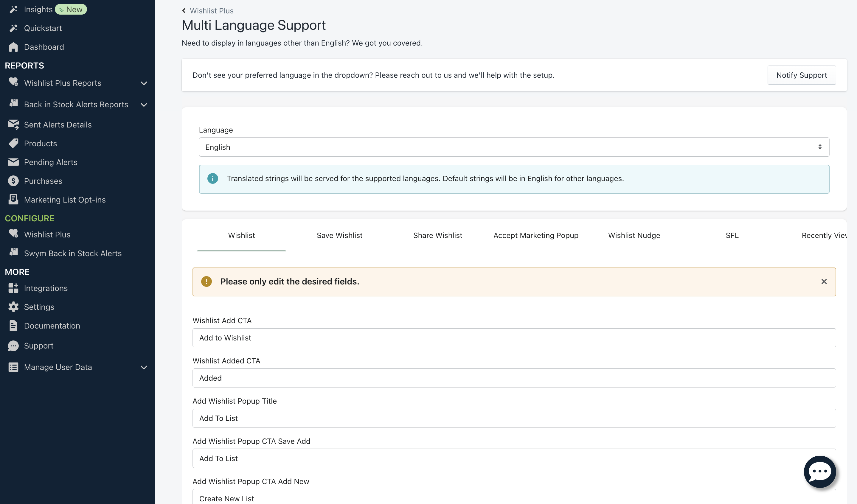The height and width of the screenshot is (504, 857).
Task: Open the live chat bubble widget
Action: (x=819, y=471)
